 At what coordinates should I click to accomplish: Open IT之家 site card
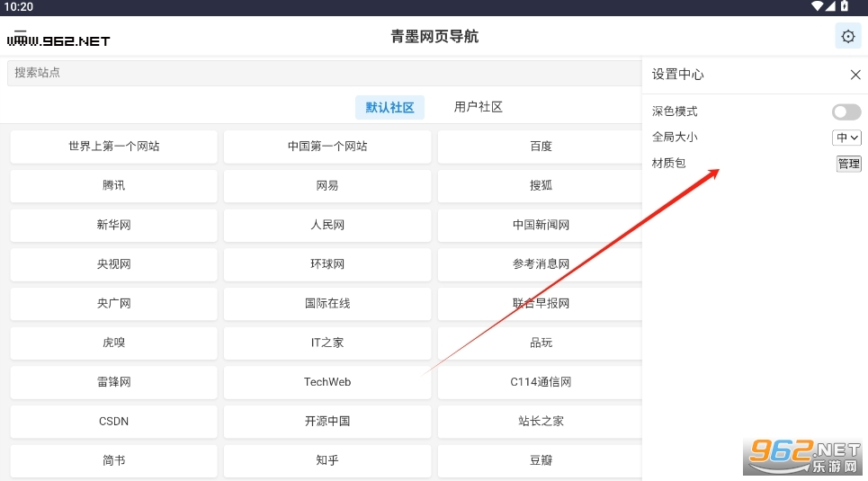(x=327, y=343)
